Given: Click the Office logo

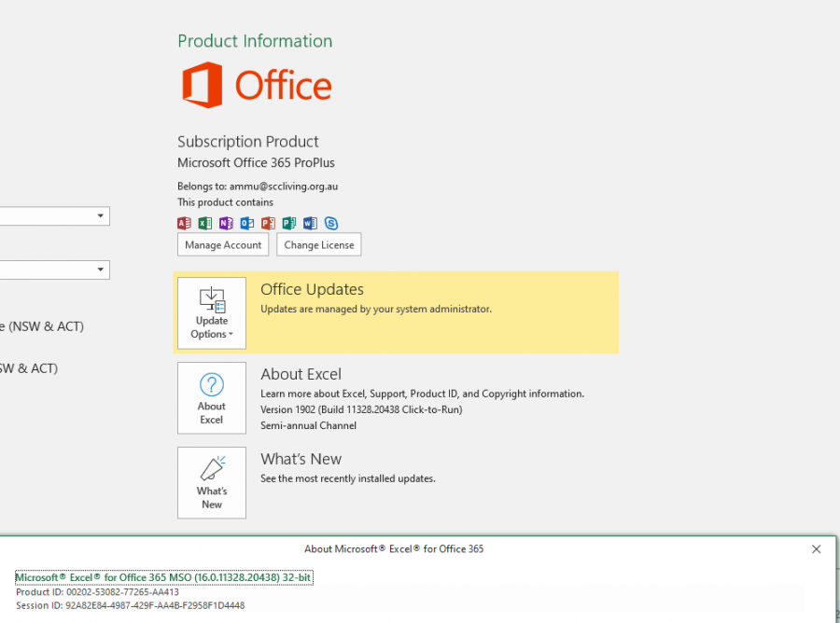Looking at the screenshot, I should pos(258,85).
